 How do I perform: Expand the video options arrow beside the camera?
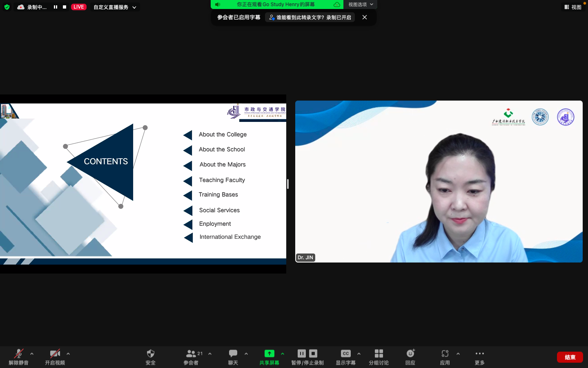[x=68, y=354]
